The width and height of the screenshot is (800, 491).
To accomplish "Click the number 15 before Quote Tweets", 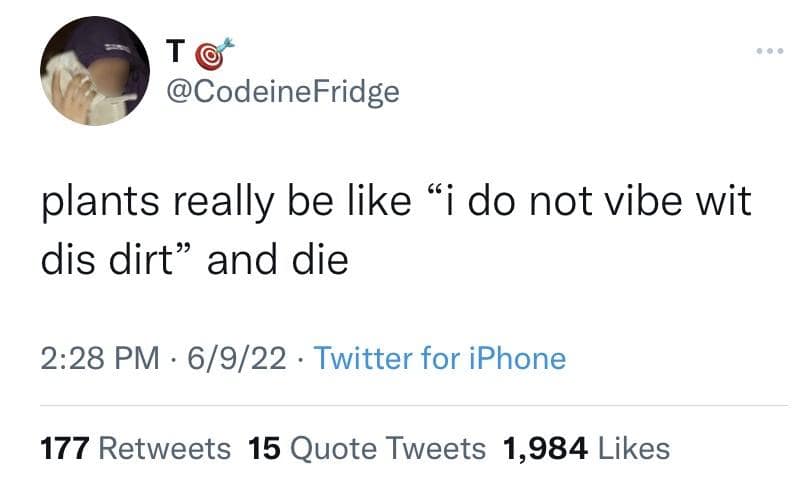I will click(262, 449).
